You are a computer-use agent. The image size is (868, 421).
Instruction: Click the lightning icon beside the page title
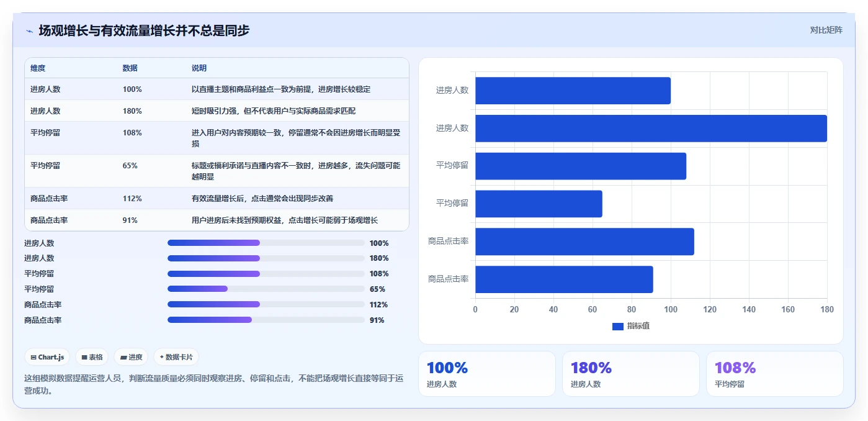point(29,31)
